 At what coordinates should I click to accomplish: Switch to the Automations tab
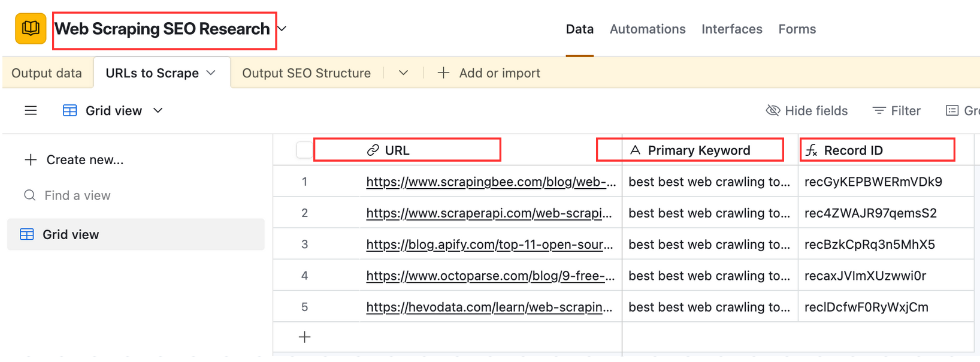(647, 29)
